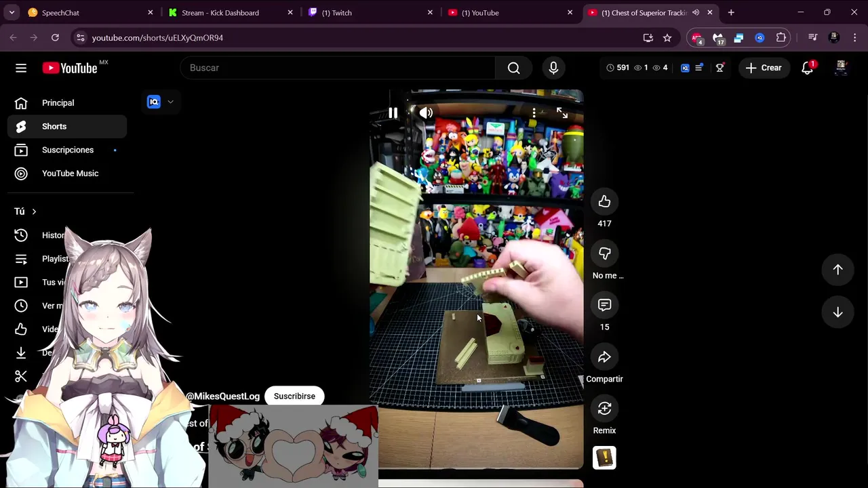Open the site information icon in the address bar

click(80, 38)
